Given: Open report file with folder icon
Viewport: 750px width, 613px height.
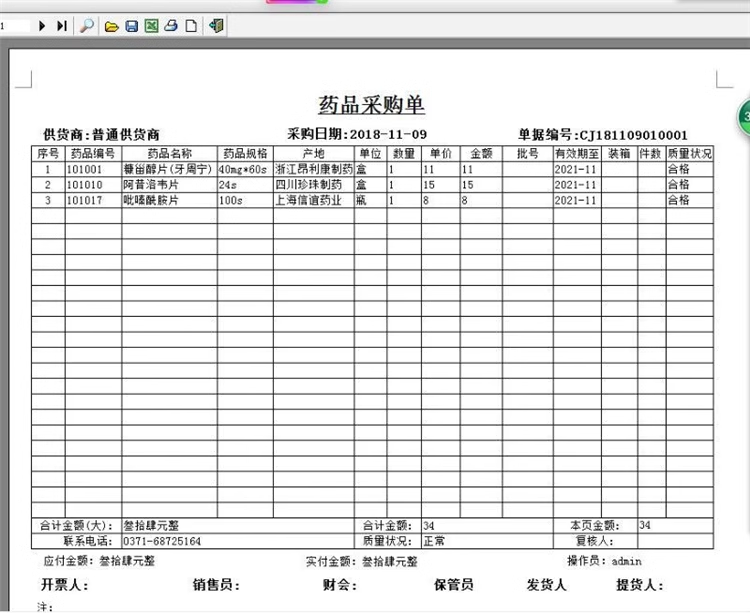Looking at the screenshot, I should [111, 26].
